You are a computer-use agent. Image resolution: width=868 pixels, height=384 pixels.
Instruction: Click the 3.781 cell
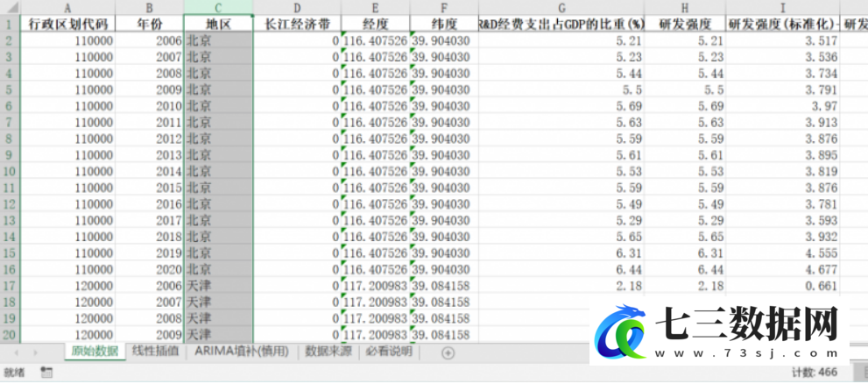pyautogui.click(x=783, y=204)
